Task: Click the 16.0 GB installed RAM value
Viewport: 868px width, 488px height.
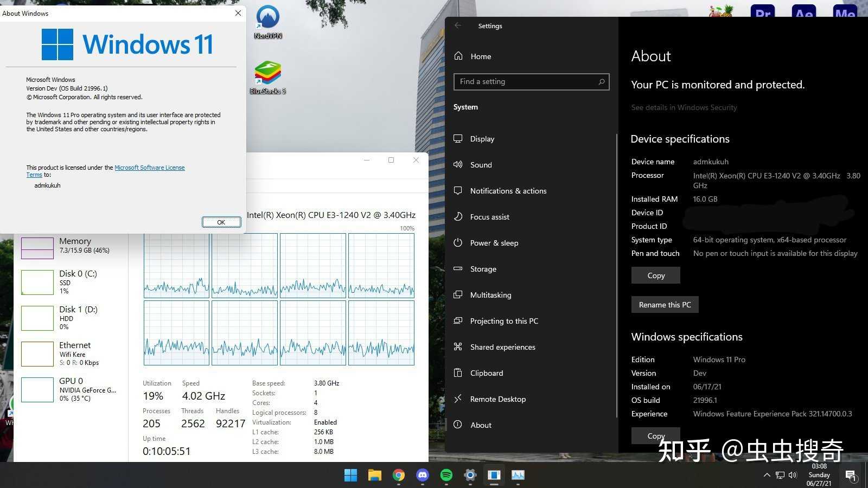Action: pyautogui.click(x=705, y=199)
